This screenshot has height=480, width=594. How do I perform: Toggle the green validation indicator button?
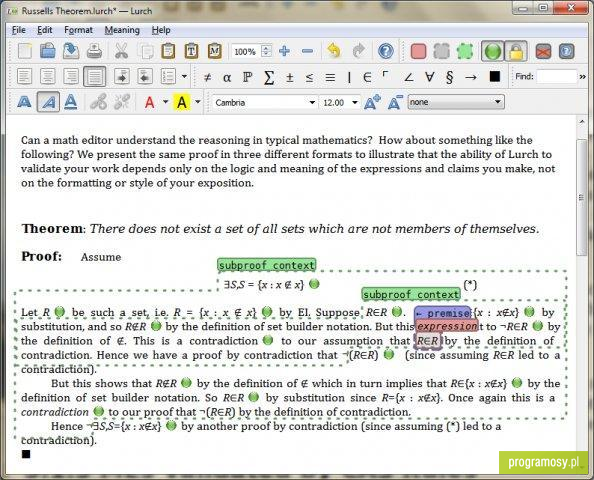pyautogui.click(x=492, y=51)
